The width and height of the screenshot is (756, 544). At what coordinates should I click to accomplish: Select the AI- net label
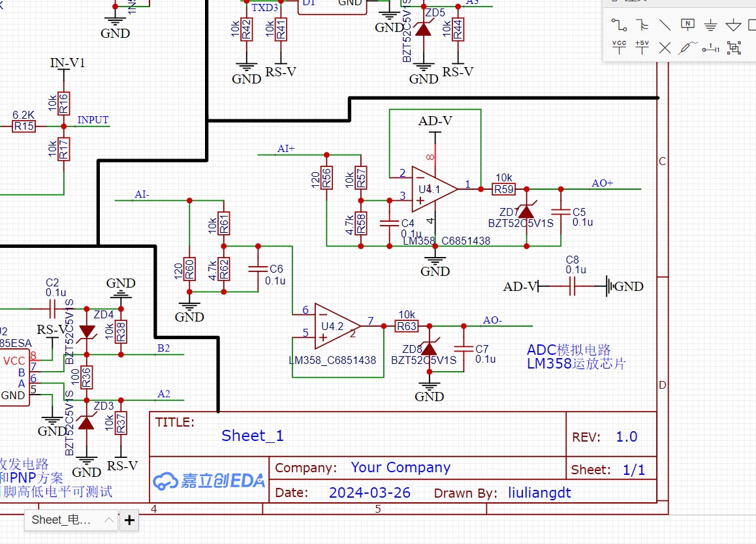point(142,194)
